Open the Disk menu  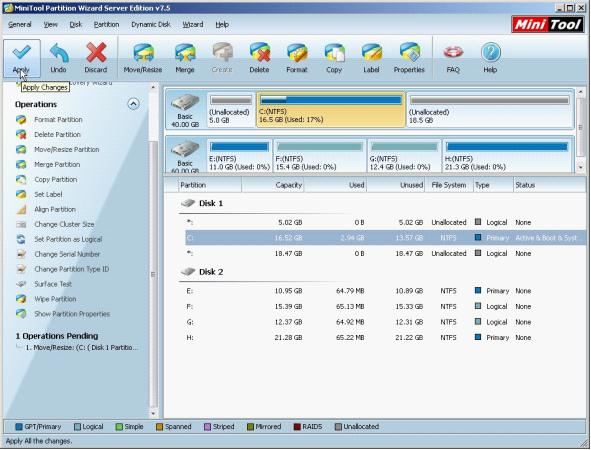75,24
